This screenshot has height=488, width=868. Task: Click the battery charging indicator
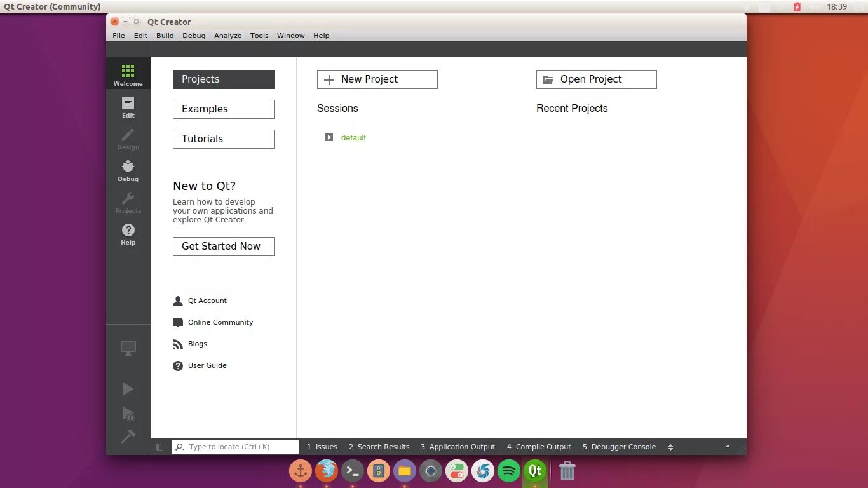[797, 6]
